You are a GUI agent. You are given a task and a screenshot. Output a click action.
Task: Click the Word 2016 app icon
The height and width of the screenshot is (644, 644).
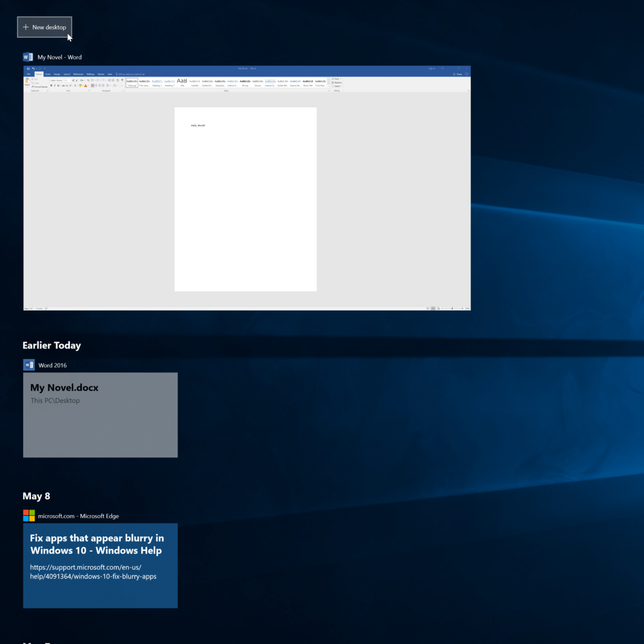[29, 365]
